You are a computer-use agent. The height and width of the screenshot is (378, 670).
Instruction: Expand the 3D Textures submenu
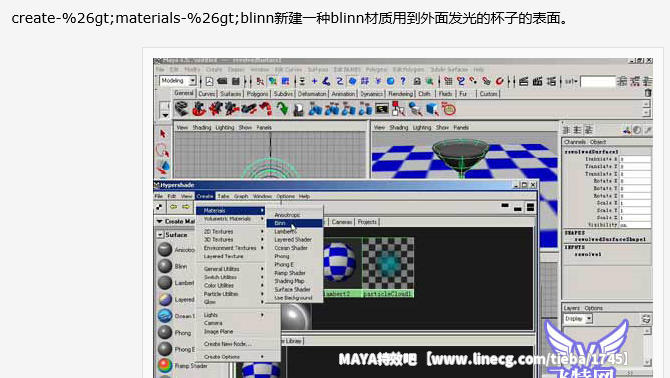231,240
